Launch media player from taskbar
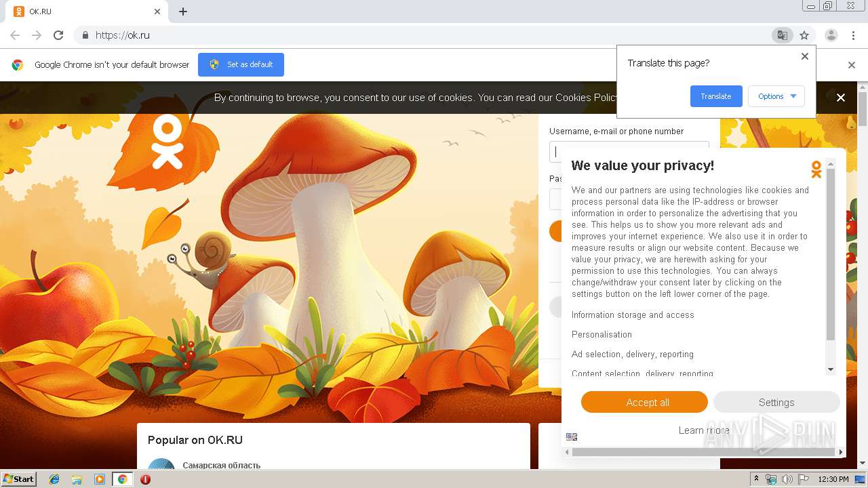The height and width of the screenshot is (488, 868). point(100,479)
